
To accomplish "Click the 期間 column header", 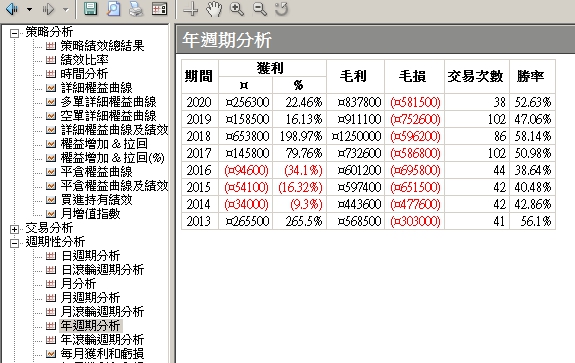I will coord(200,77).
